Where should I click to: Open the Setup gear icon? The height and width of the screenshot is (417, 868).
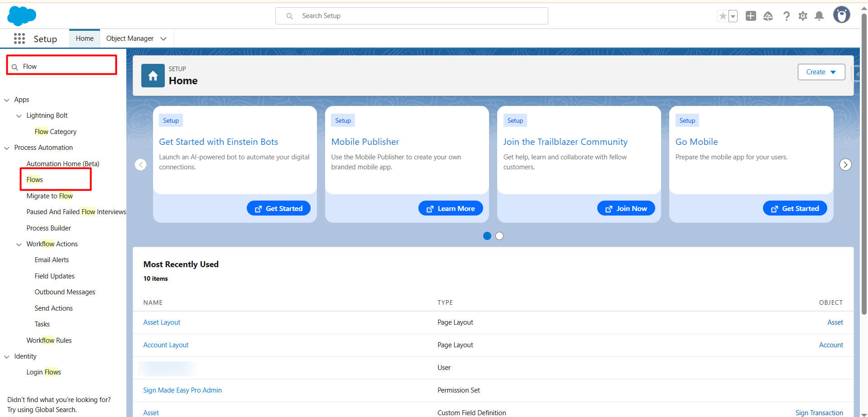click(803, 16)
